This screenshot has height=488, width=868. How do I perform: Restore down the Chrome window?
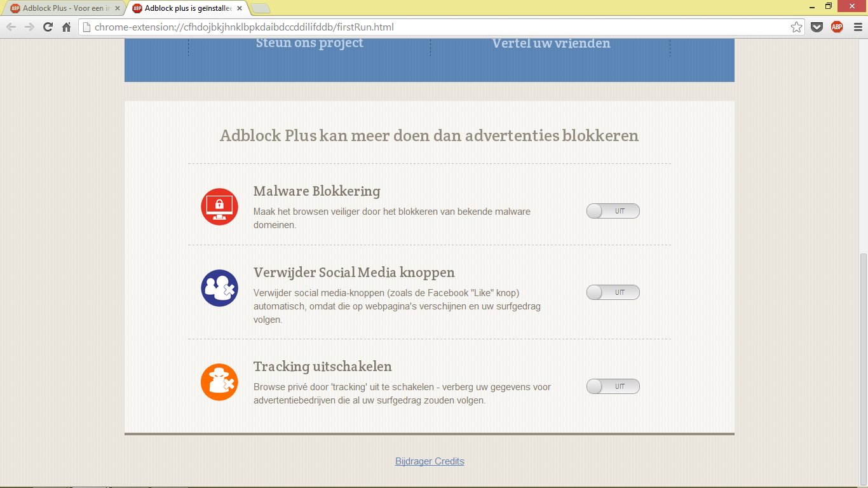[829, 6]
